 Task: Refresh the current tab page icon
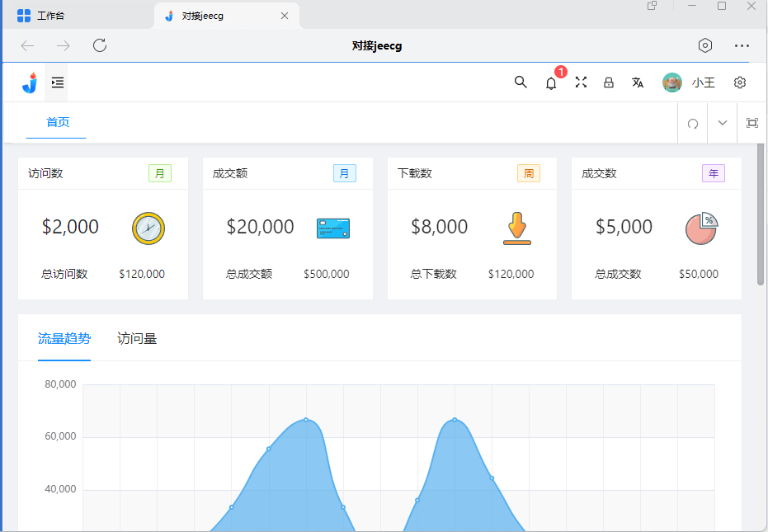[693, 124]
